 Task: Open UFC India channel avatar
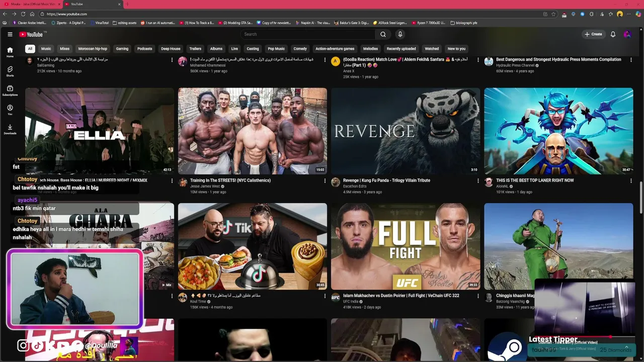point(336,298)
